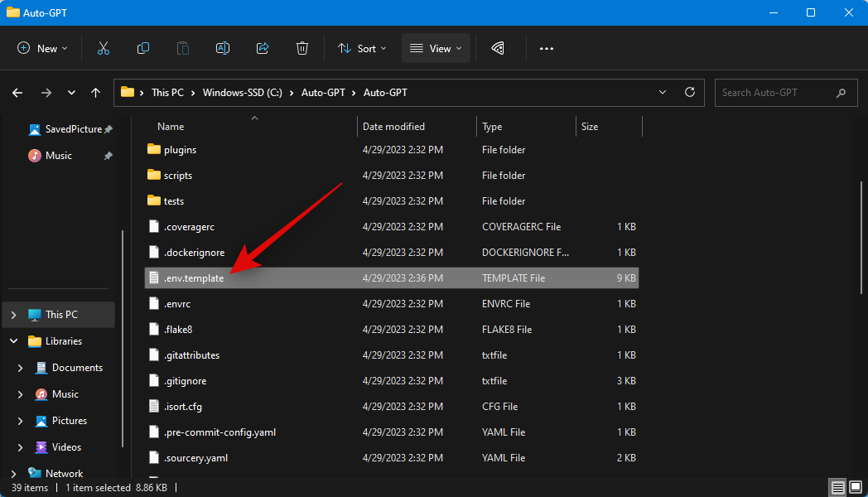Expand the This PC tree node

[x=14, y=315]
